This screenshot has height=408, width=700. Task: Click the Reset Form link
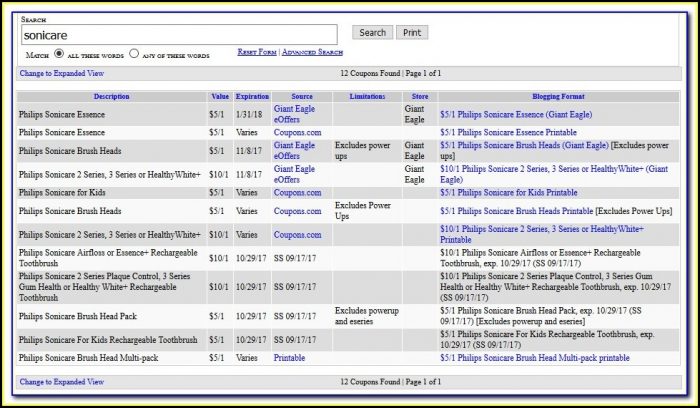258,52
